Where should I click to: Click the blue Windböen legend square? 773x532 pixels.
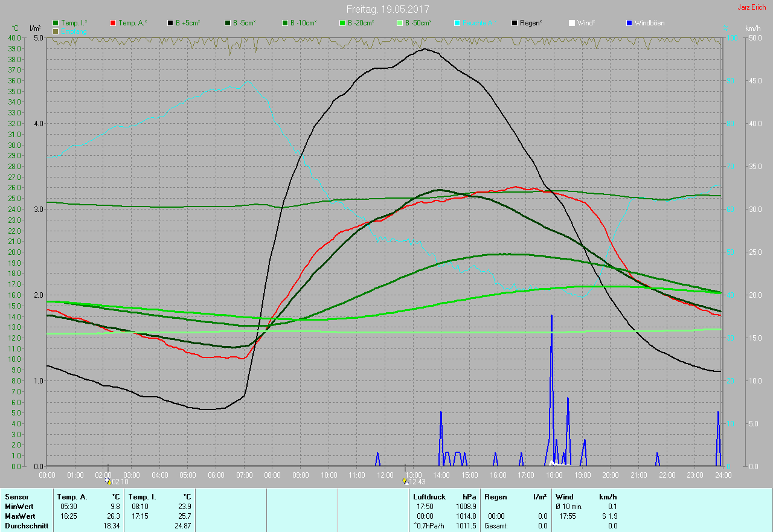629,23
